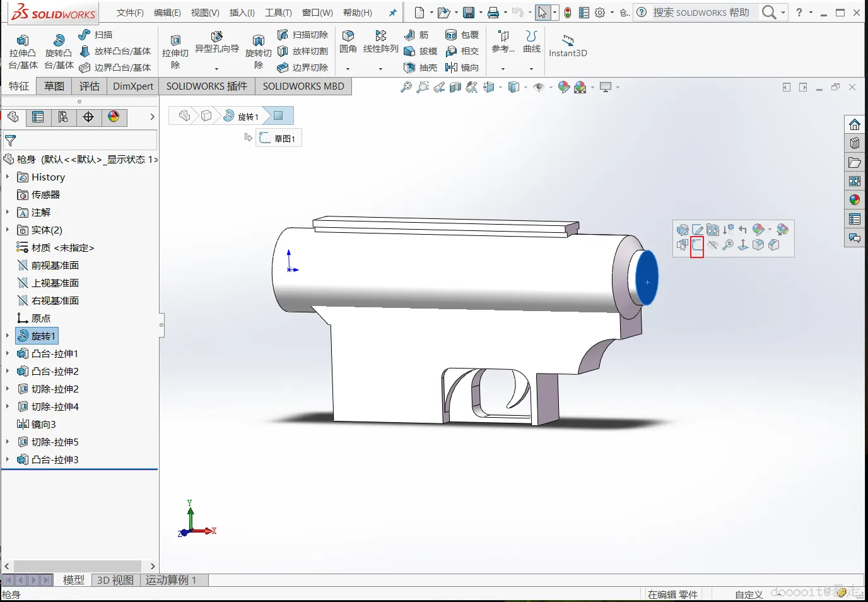This screenshot has width=868, height=602.
Task: Click the Extruded Boss/Base (拉伸凸台/基体) tool
Action: tap(23, 51)
